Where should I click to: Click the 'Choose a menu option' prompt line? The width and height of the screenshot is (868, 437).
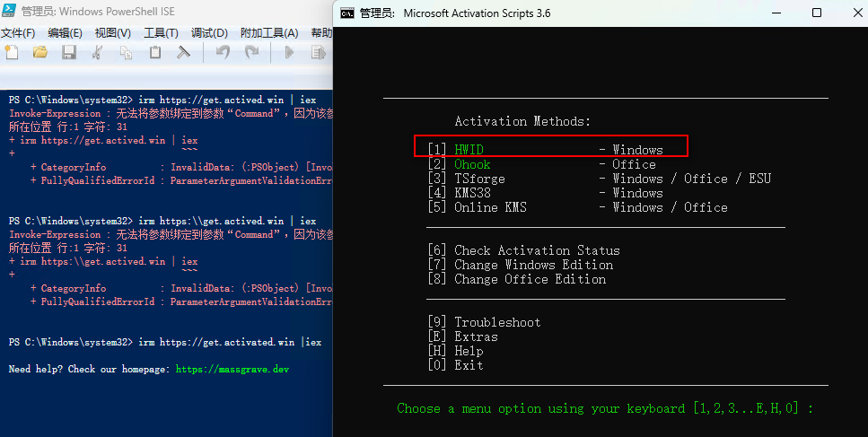(605, 409)
